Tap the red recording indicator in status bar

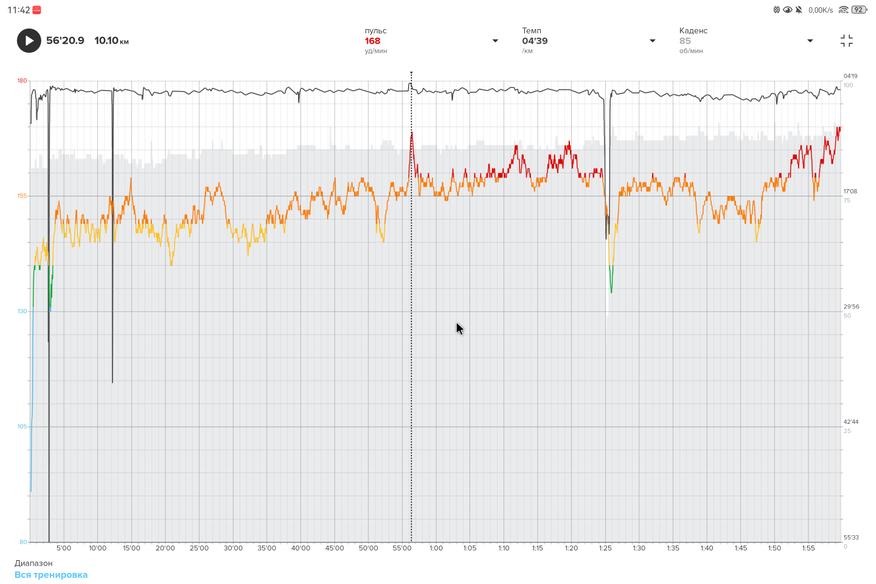point(37,10)
